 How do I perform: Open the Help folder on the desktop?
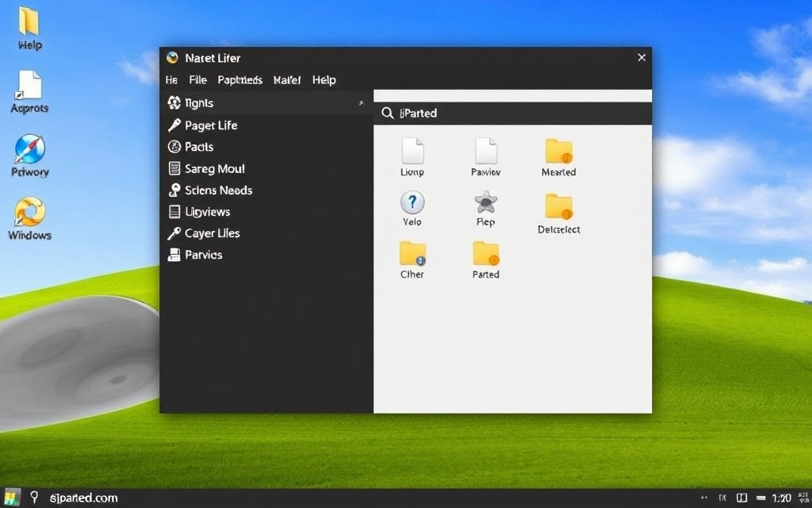29,29
